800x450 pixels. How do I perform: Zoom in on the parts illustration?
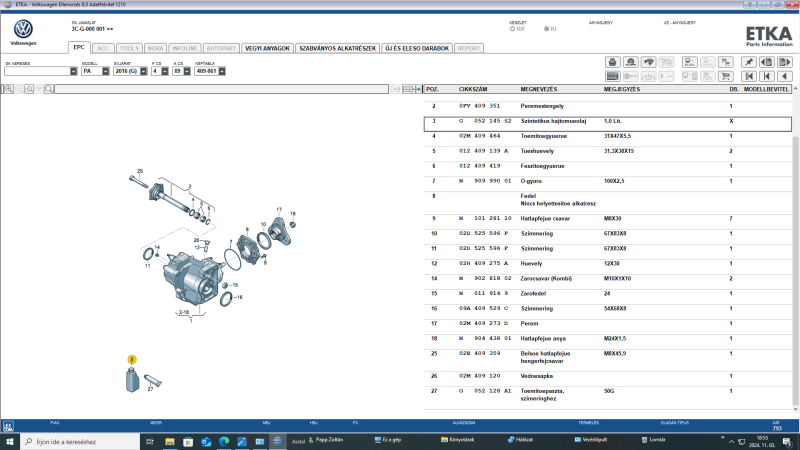(9, 89)
